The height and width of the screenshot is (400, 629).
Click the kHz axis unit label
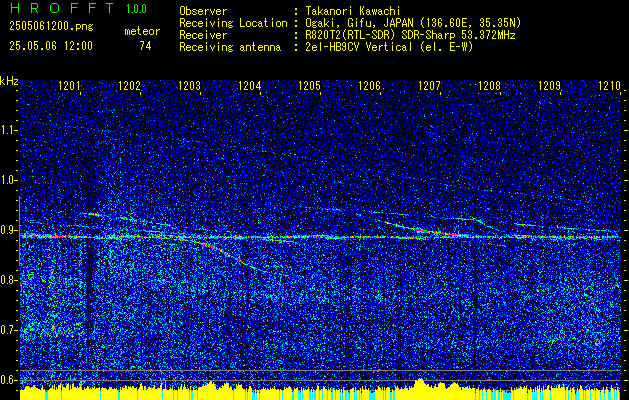coord(9,81)
